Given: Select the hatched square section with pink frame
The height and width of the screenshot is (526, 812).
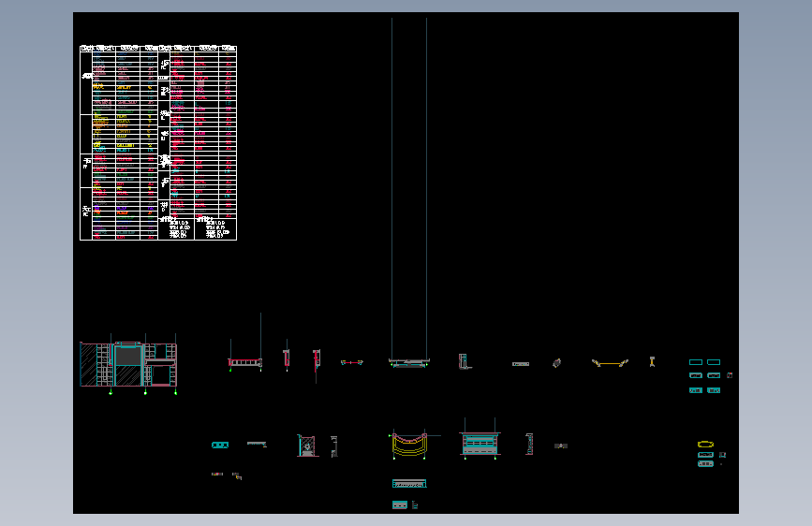Looking at the screenshot, I should click(x=307, y=446).
